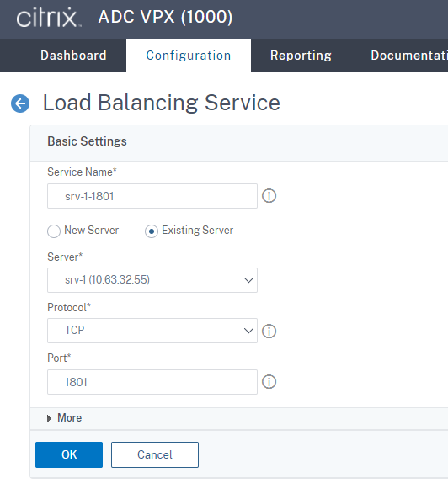The width and height of the screenshot is (448, 488).
Task: Expand the More section
Action: tap(65, 418)
